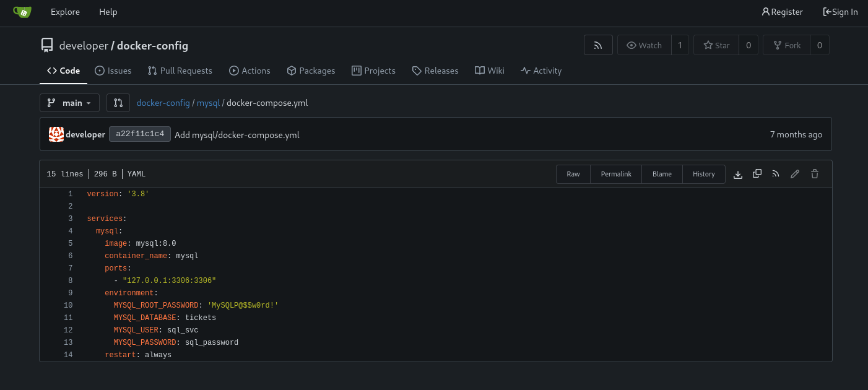Screen dimensions: 868x390
Task: Click the services key on line 3
Action: [x=105, y=219]
